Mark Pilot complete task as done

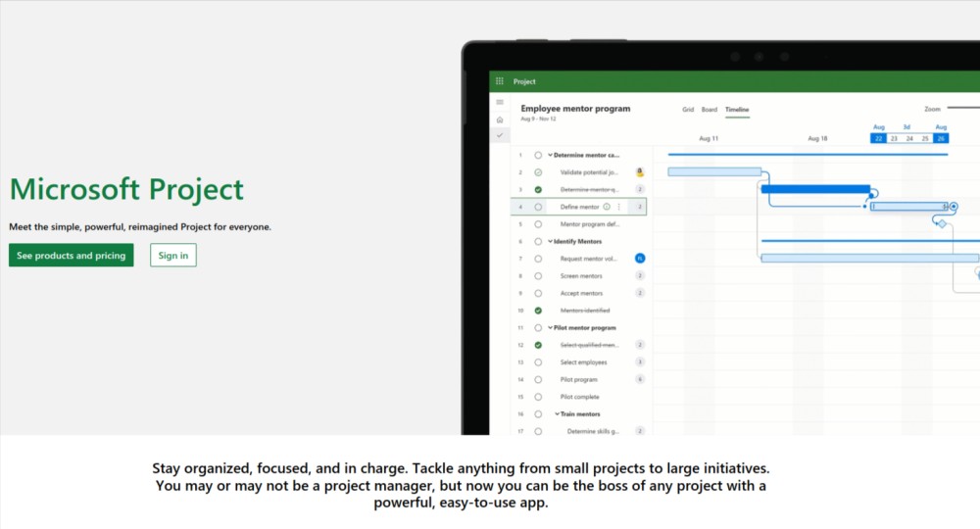pyautogui.click(x=538, y=397)
